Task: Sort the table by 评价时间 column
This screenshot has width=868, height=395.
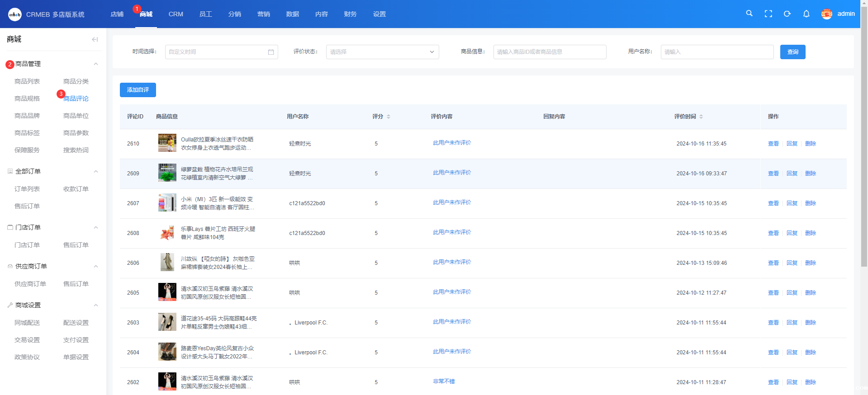Action: click(x=701, y=117)
